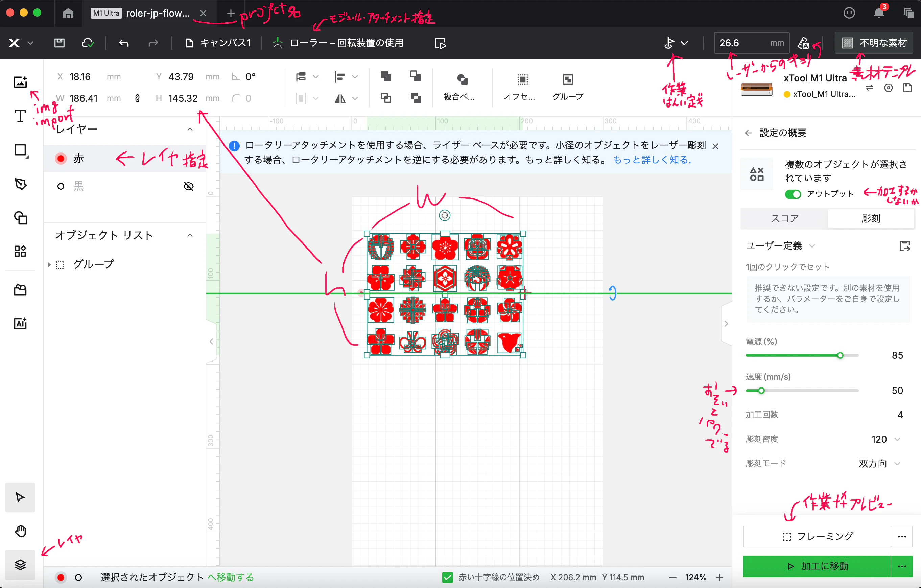
Task: Switch connected device with swap arrows icon
Action: coord(869,88)
